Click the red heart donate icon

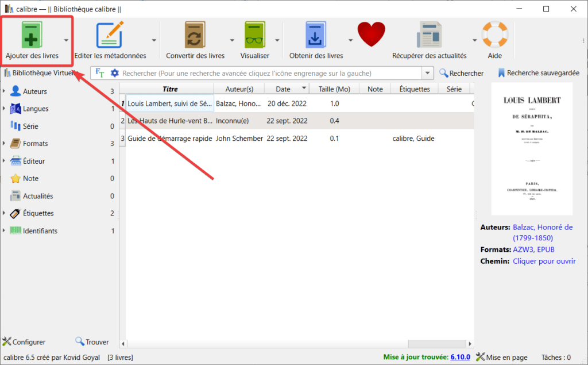[372, 34]
